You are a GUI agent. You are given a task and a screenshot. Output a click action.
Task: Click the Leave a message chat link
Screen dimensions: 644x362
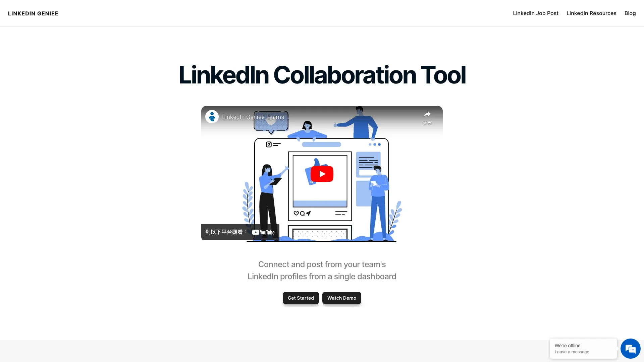click(572, 352)
